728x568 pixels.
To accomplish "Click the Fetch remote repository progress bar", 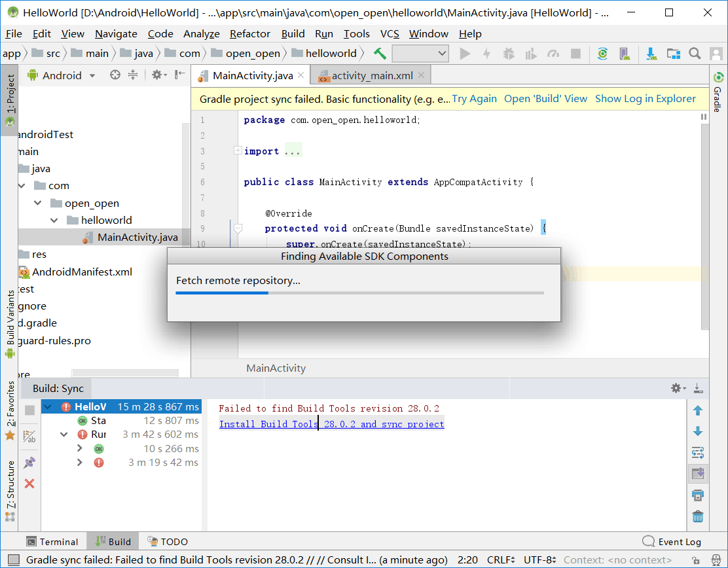I will coord(360,293).
